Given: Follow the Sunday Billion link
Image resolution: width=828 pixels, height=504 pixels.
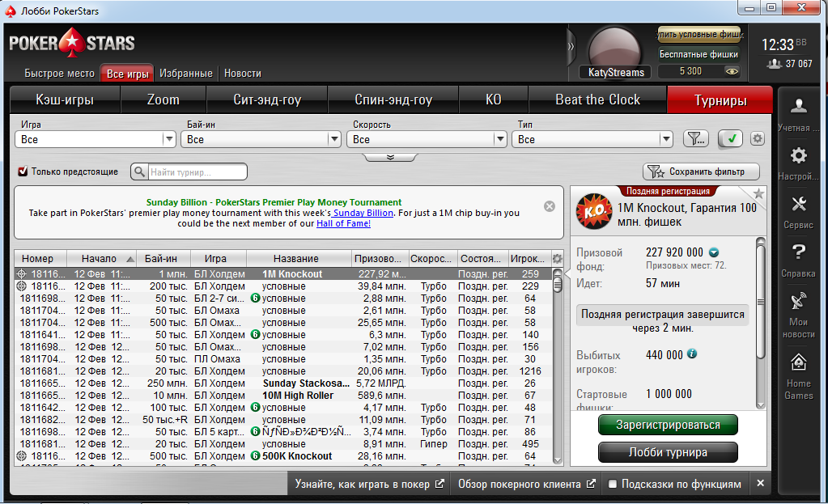Looking at the screenshot, I should coord(363,214).
